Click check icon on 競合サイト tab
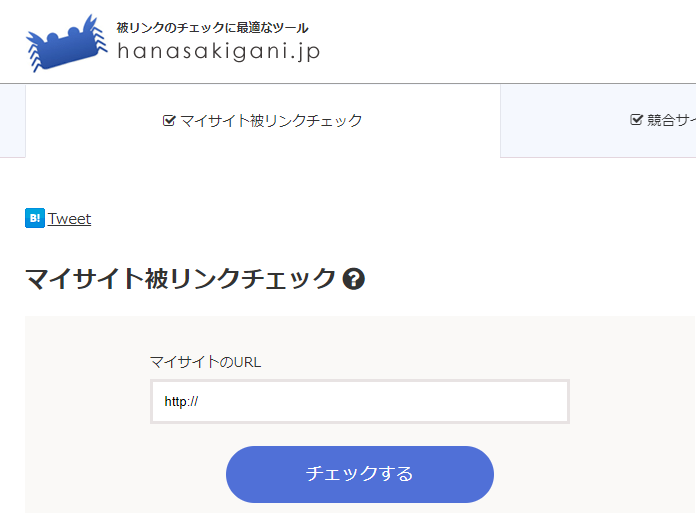 point(636,120)
